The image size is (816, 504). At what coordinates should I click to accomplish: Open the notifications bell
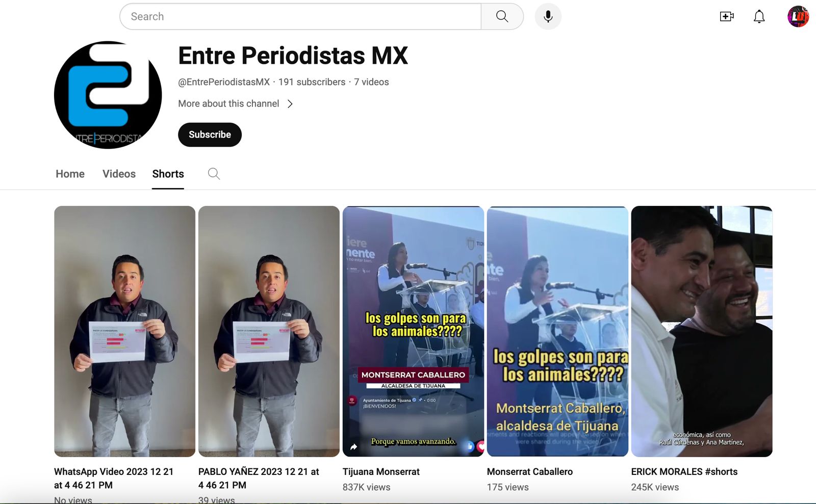point(759,16)
